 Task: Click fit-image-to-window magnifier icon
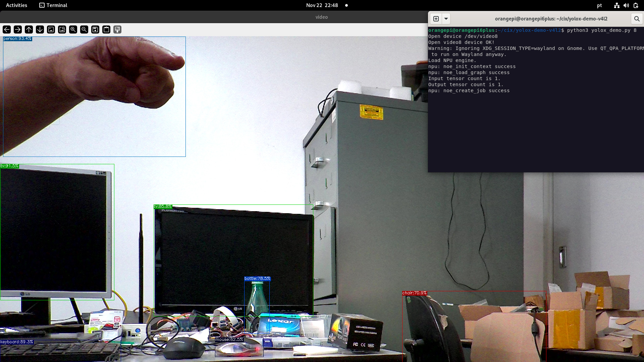tap(62, 29)
